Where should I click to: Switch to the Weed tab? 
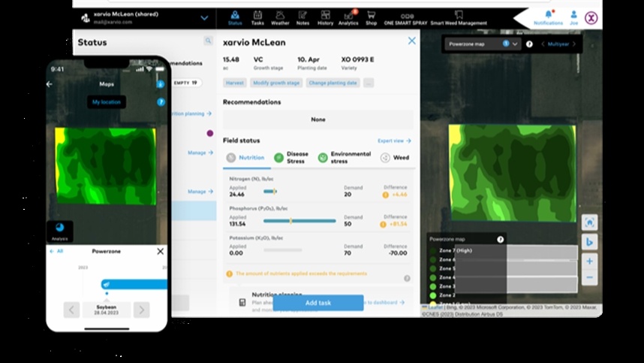[396, 158]
